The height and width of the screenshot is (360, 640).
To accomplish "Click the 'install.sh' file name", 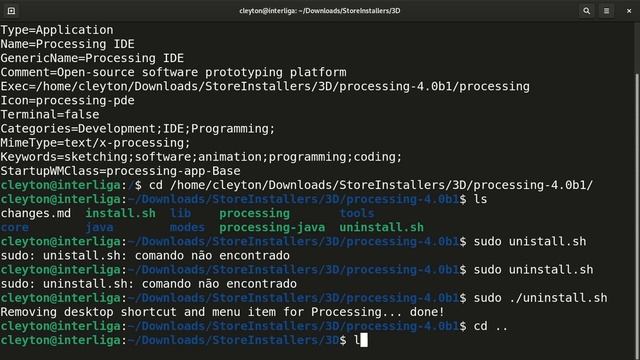I will (x=120, y=213).
